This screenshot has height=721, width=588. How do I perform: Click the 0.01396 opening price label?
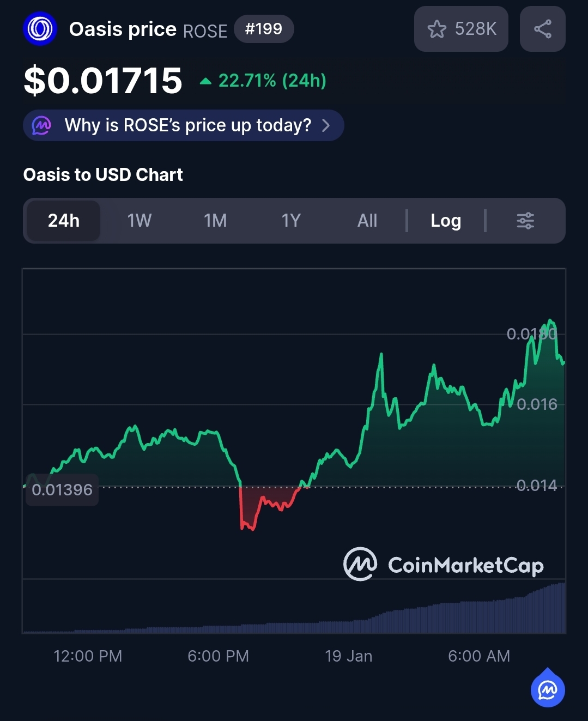(x=62, y=490)
